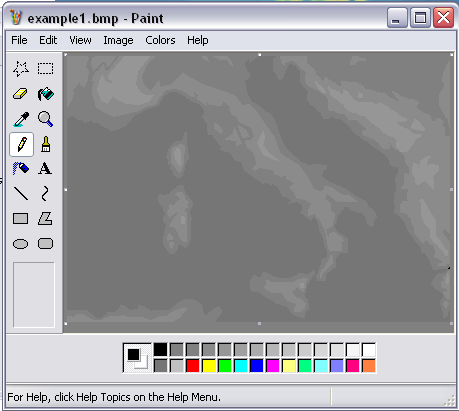The image size is (459, 411).
Task: Pick the magenta color swatch
Action: pyautogui.click(x=273, y=366)
